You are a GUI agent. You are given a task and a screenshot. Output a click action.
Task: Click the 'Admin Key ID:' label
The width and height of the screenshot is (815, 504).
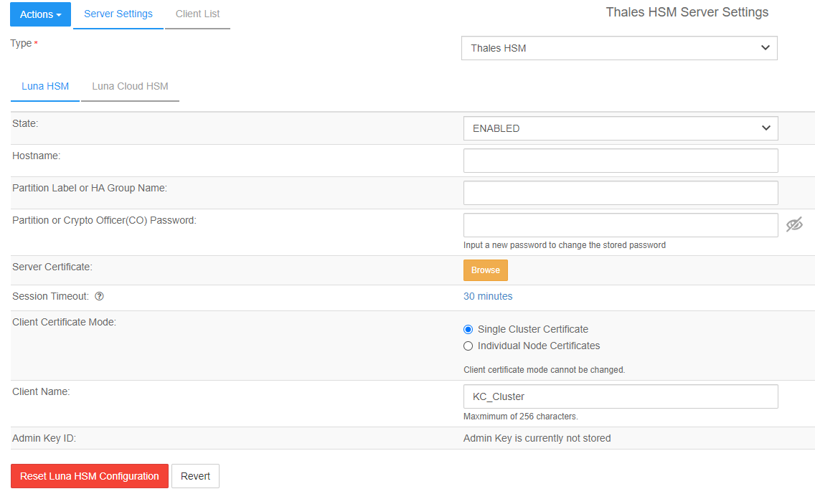44,438
